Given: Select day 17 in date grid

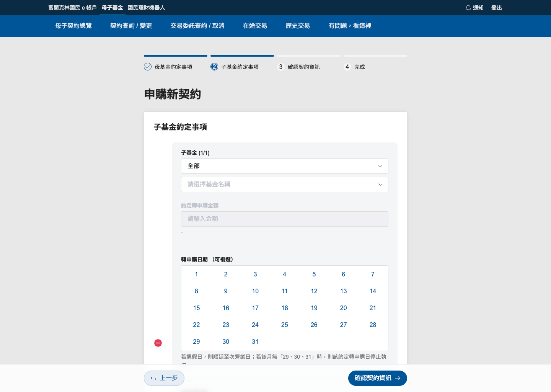Looking at the screenshot, I should [x=255, y=308].
